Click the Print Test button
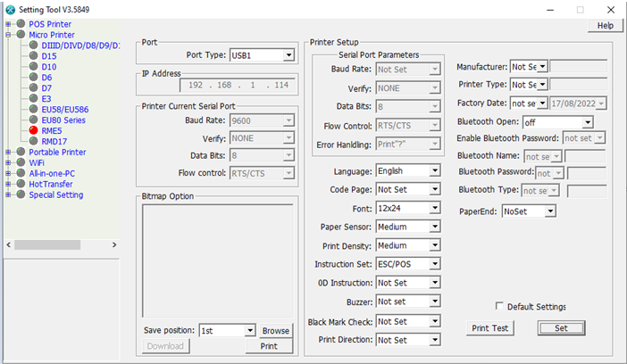Image resolution: width=627 pixels, height=364 pixels. 490,328
